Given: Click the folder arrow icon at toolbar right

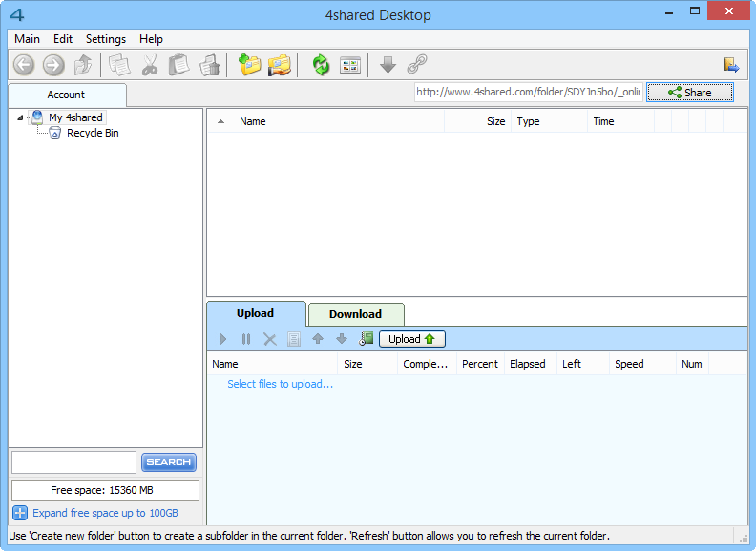Looking at the screenshot, I should (x=731, y=65).
